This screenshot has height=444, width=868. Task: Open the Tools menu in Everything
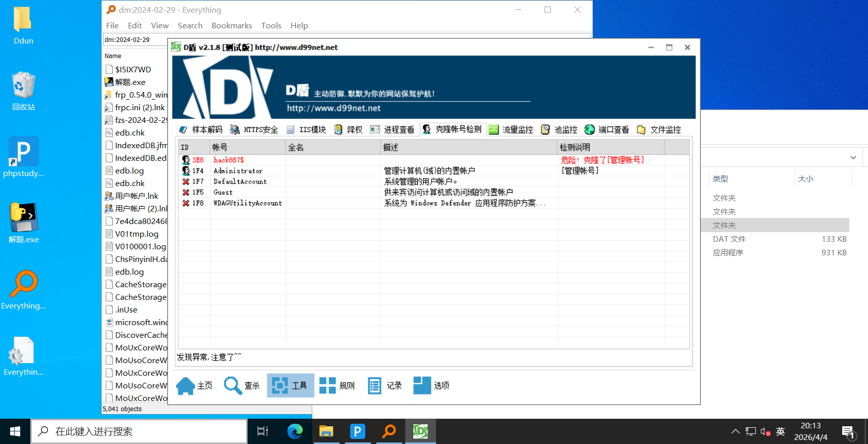tap(271, 25)
